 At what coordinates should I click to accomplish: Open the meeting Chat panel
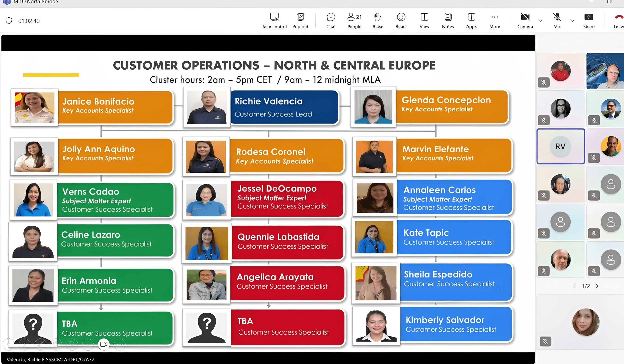[x=331, y=21]
